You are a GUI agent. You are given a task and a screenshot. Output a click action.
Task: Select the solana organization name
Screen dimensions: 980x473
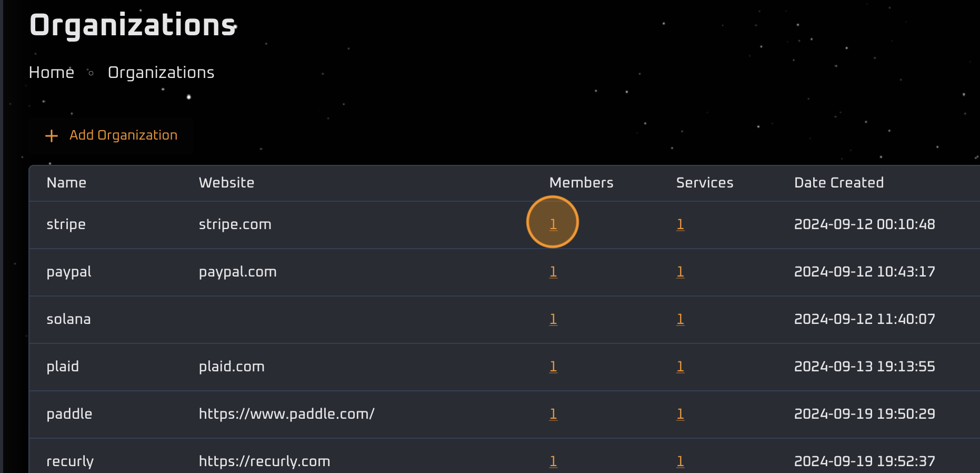[x=68, y=319]
